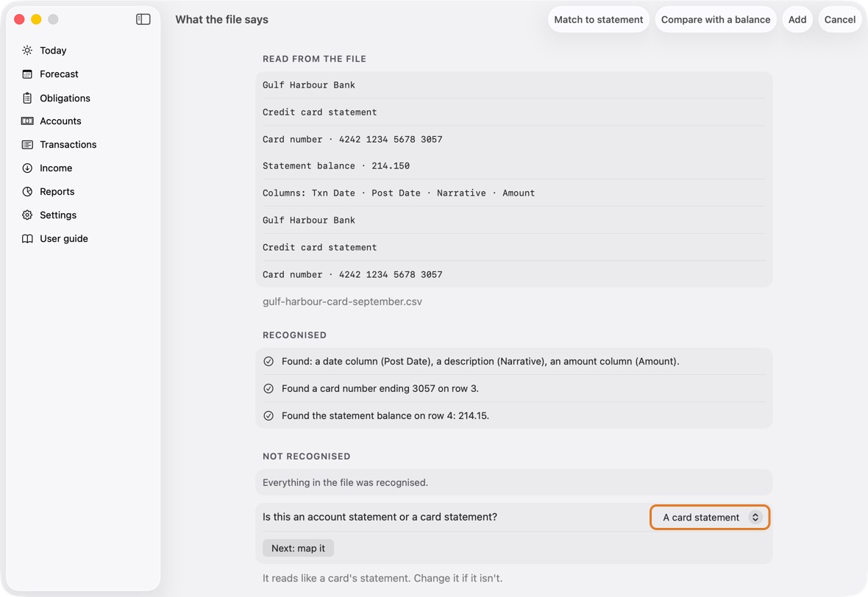Open the Transactions label in sidebar
The width and height of the screenshot is (868, 597).
pos(68,144)
